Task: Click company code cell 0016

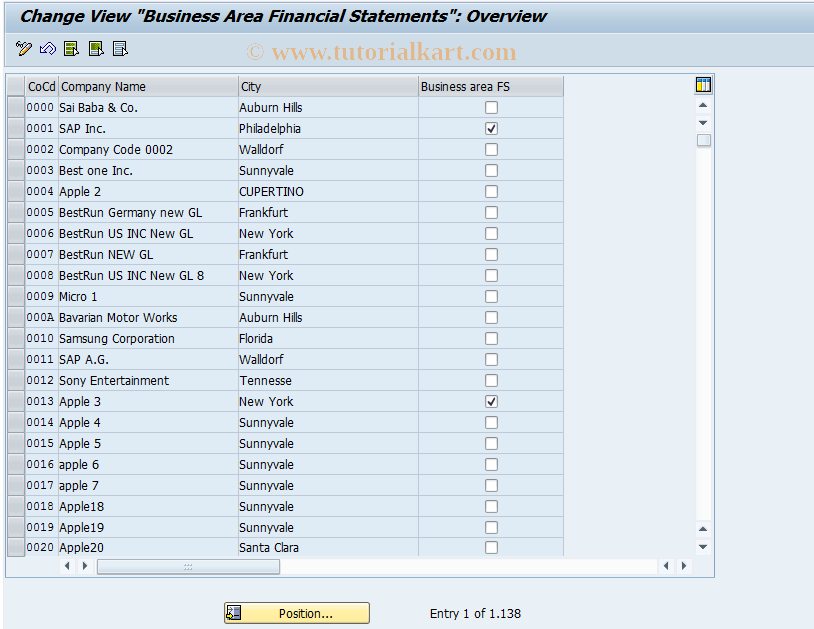Action: pyautogui.click(x=40, y=464)
